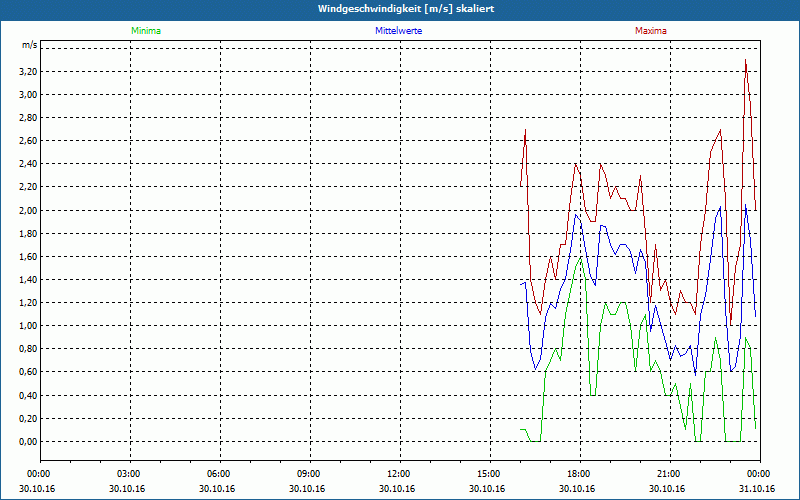The width and height of the screenshot is (800, 500).
Task: Click the green Minima peak at 18:00
Action: coord(581,258)
